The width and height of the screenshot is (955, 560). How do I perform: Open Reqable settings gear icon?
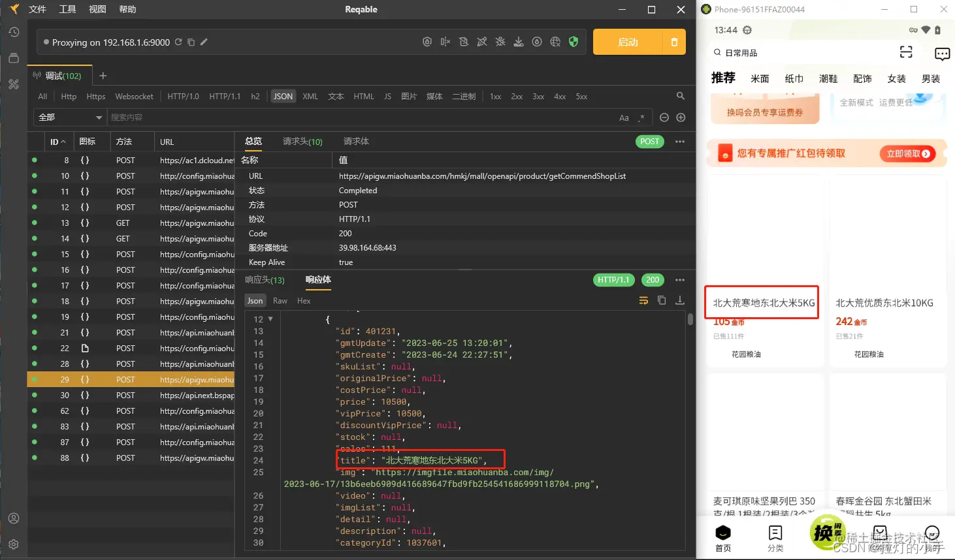point(14,544)
